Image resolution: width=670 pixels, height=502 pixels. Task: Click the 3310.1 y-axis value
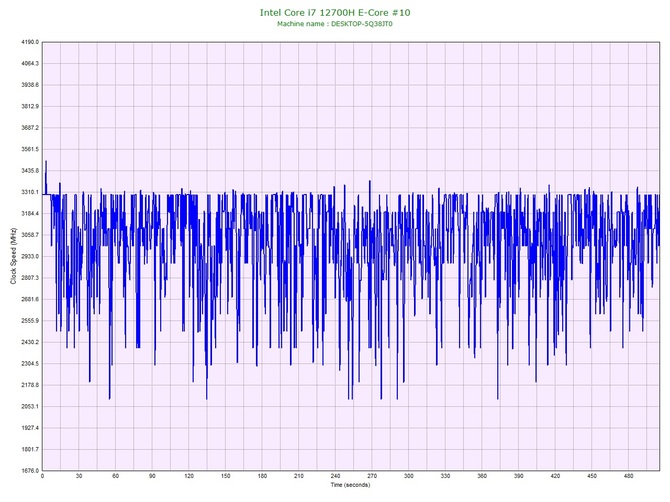pos(30,192)
